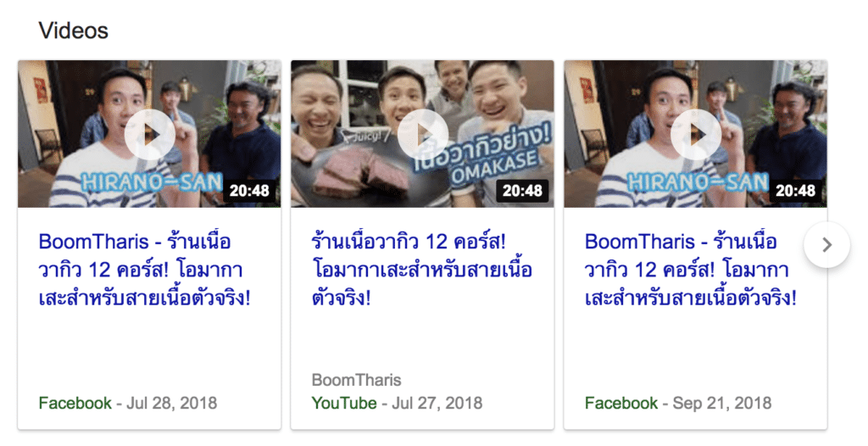Click the green YouTube source label
Image resolution: width=868 pixels, height=446 pixels.
point(344,403)
